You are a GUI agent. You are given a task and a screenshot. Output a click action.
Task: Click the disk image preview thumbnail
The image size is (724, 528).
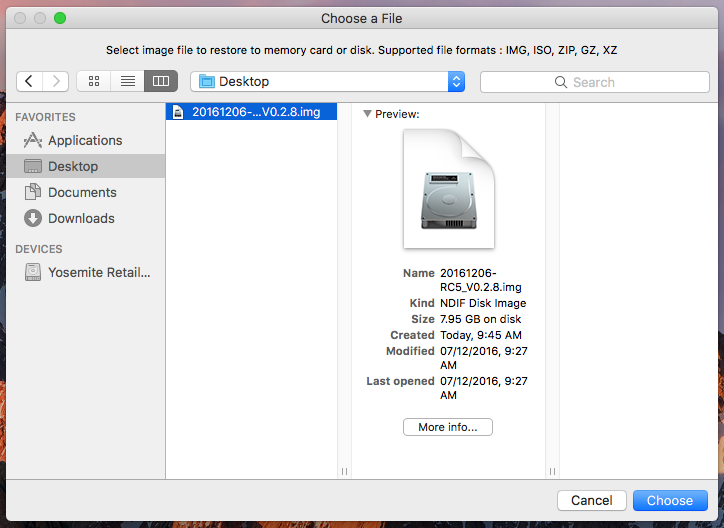pos(448,190)
